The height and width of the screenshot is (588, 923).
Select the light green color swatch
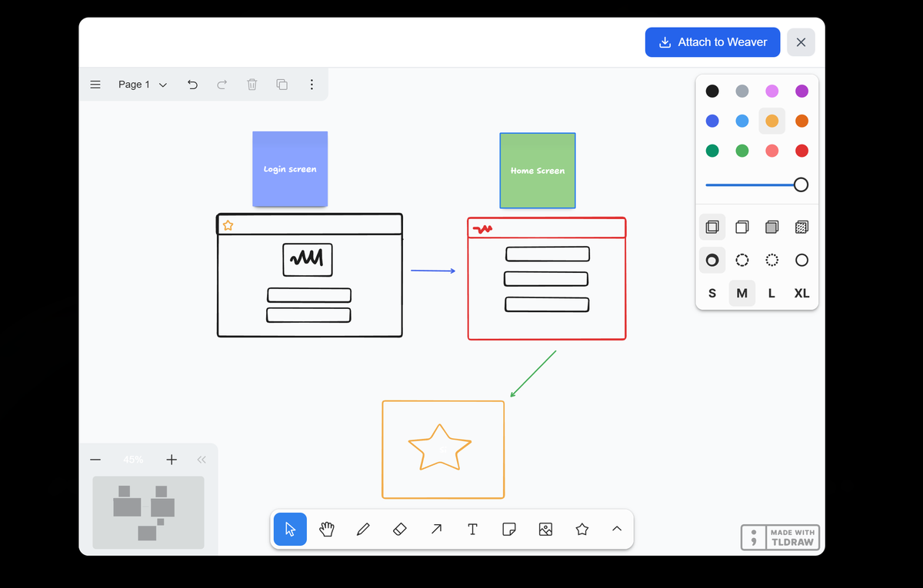(742, 151)
